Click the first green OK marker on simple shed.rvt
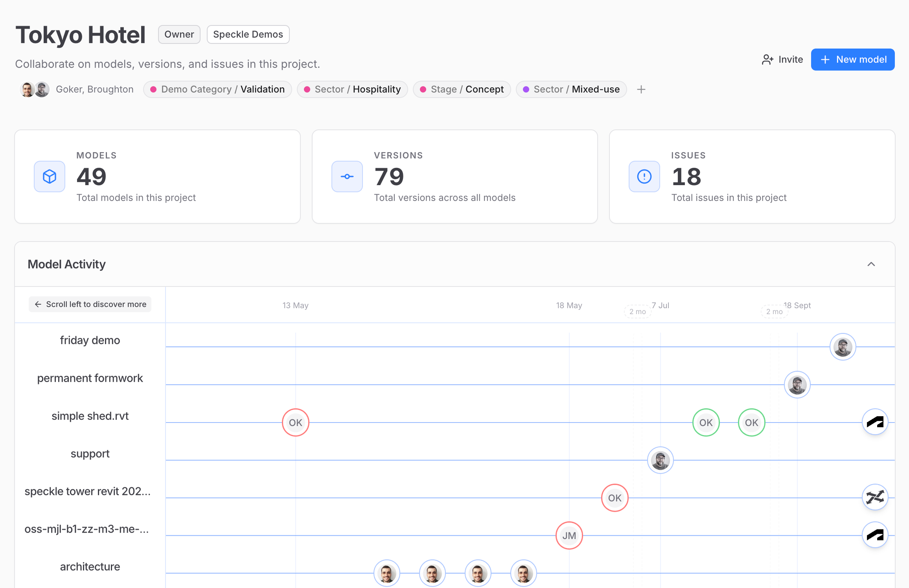Screen dimensions: 909x588 (x=706, y=423)
